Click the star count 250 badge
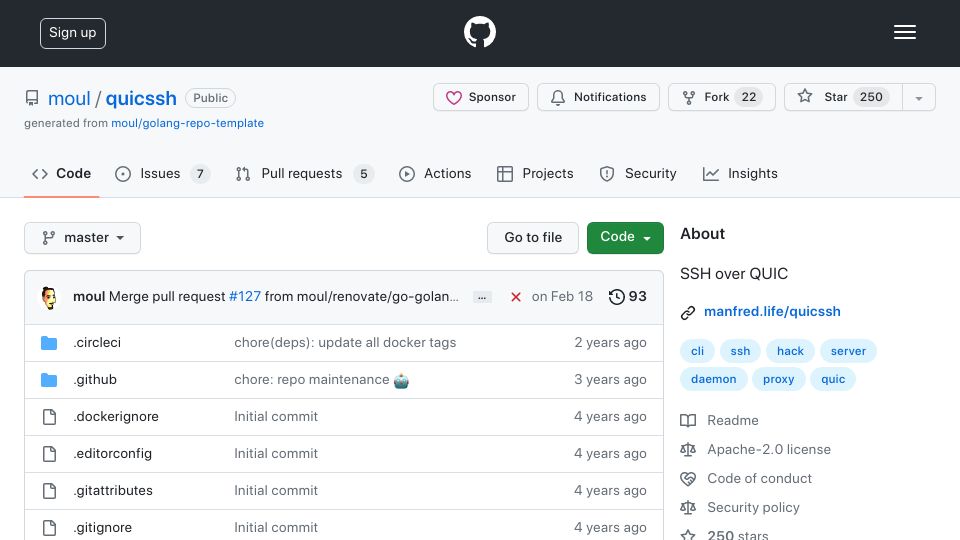960x540 pixels. pos(871,97)
